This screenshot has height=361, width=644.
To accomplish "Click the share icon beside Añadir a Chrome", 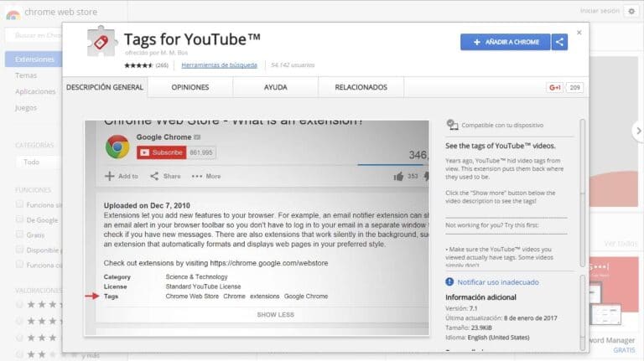I will point(560,42).
